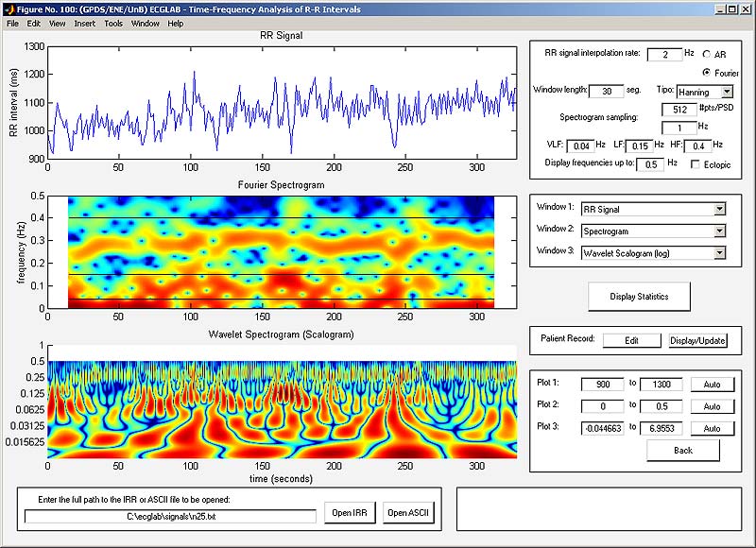756x548 pixels.
Task: Click the file path input field
Action: (170, 516)
